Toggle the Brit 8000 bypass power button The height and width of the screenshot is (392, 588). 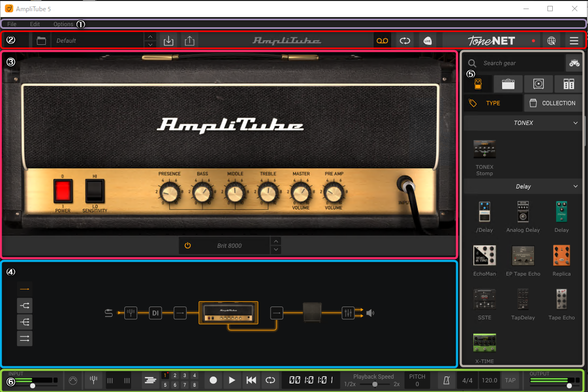coord(187,246)
